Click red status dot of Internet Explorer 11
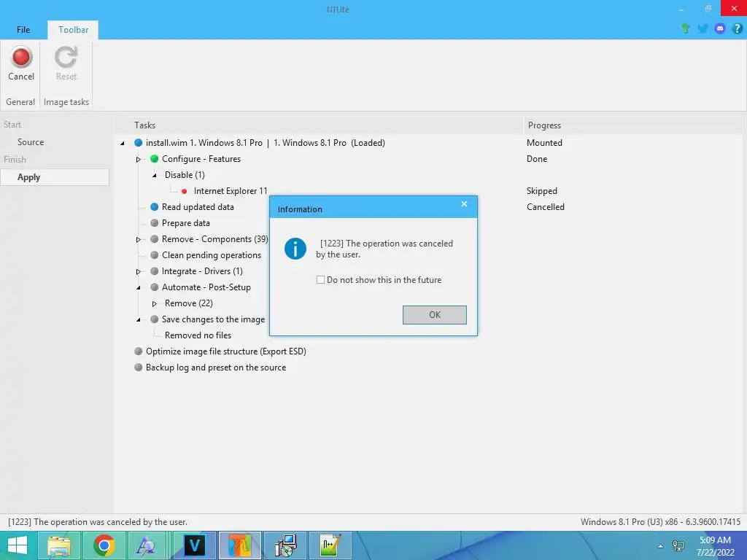Viewport: 747px width, 560px height. (184, 191)
